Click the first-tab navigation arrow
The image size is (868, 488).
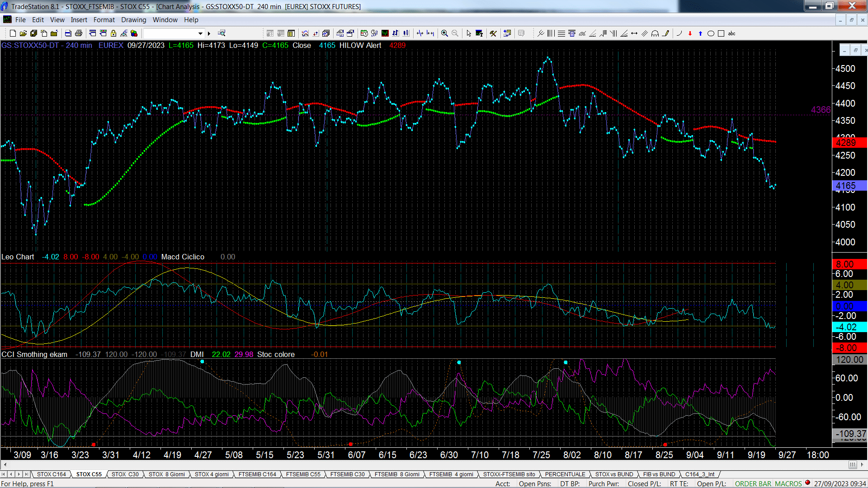click(4, 474)
